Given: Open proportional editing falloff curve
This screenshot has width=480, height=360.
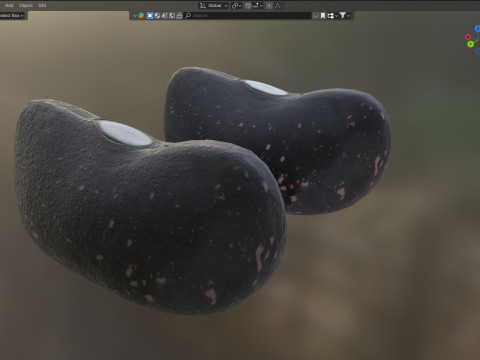Looking at the screenshot, I should pos(277,6).
